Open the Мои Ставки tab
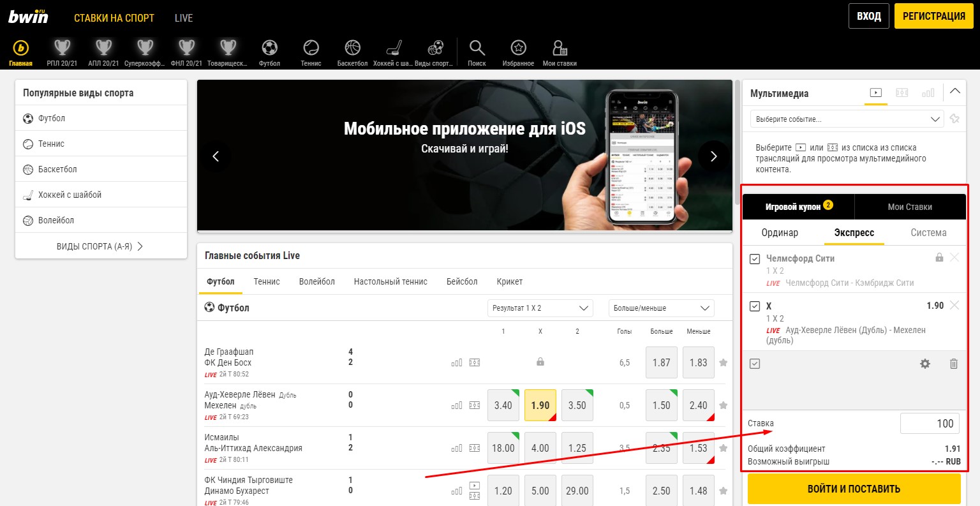 pyautogui.click(x=910, y=207)
